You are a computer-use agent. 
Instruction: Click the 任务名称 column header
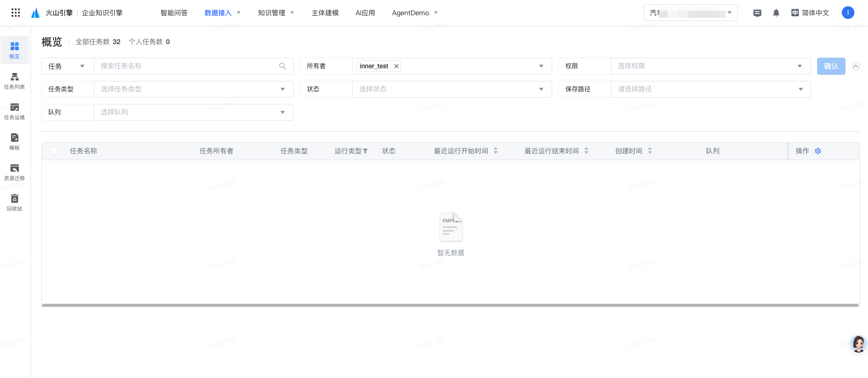click(x=83, y=151)
